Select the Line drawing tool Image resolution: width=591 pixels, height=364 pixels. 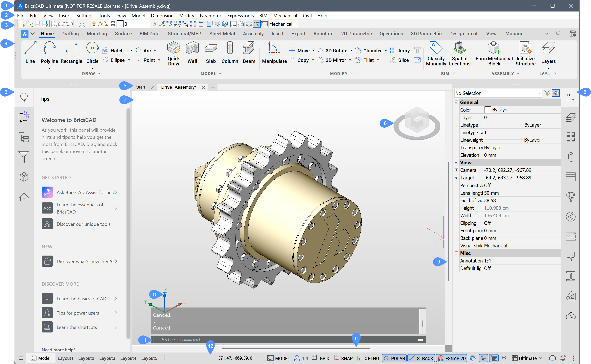pos(30,53)
